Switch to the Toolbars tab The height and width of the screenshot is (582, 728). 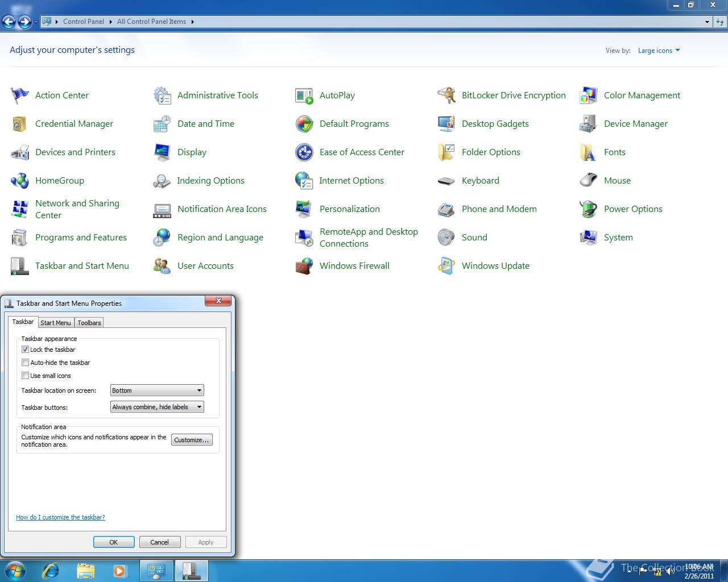tap(89, 323)
